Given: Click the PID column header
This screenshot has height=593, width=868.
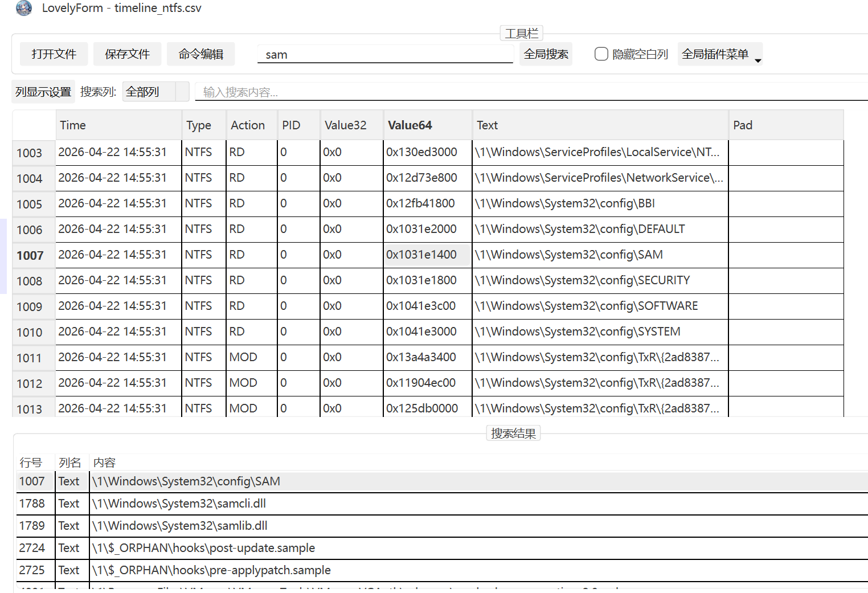Looking at the screenshot, I should tap(299, 125).
